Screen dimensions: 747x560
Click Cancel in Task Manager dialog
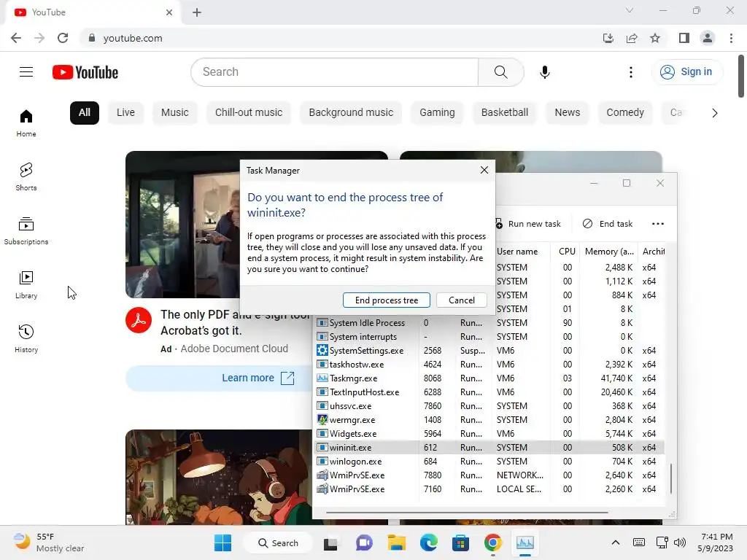point(462,300)
